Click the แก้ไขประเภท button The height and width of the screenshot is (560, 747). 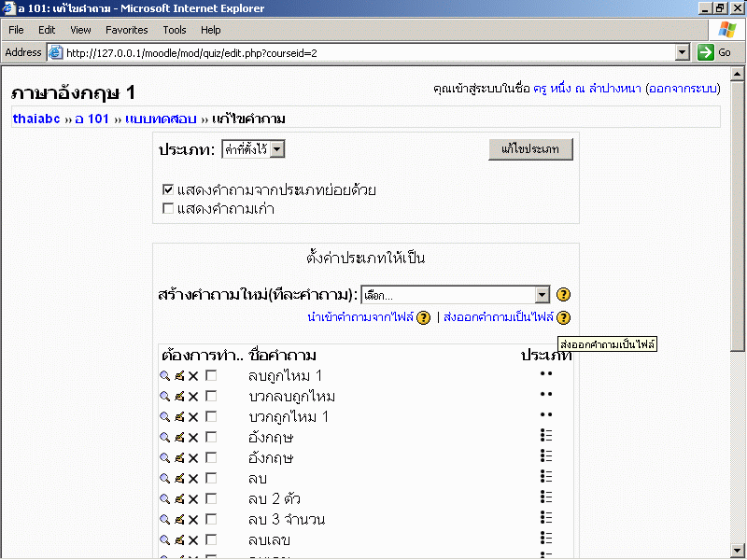coord(529,149)
